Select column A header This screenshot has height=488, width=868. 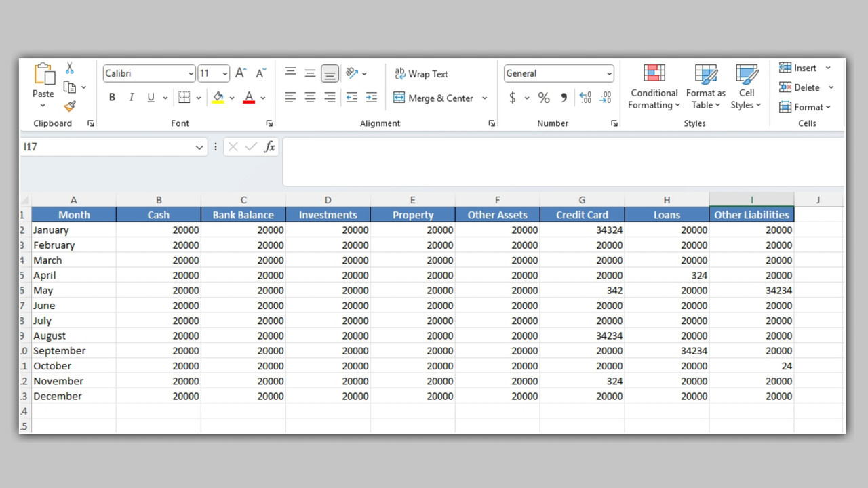pos(74,200)
